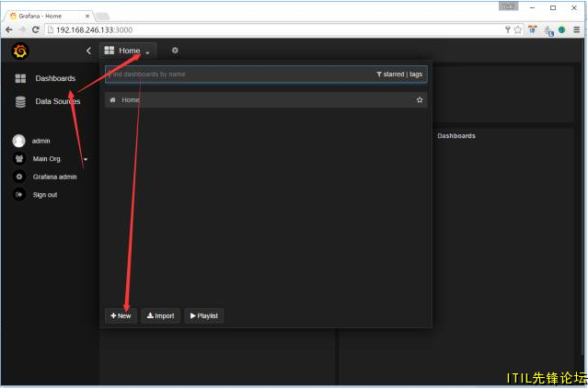This screenshot has height=389, width=588.
Task: Reload the browser page
Action: [x=36, y=29]
